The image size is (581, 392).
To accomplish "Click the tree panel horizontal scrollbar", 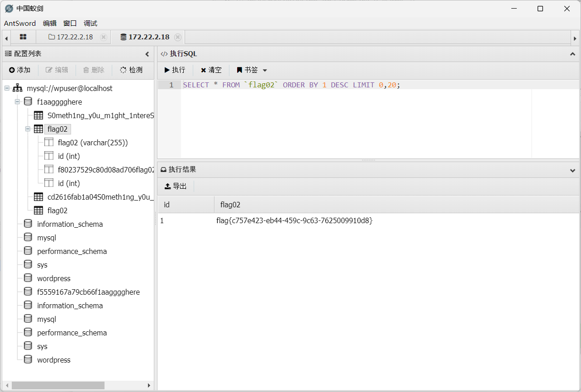I will tap(58, 385).
